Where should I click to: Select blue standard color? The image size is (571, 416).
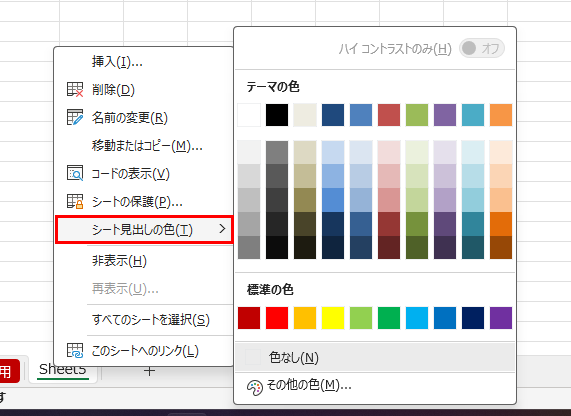point(445,318)
